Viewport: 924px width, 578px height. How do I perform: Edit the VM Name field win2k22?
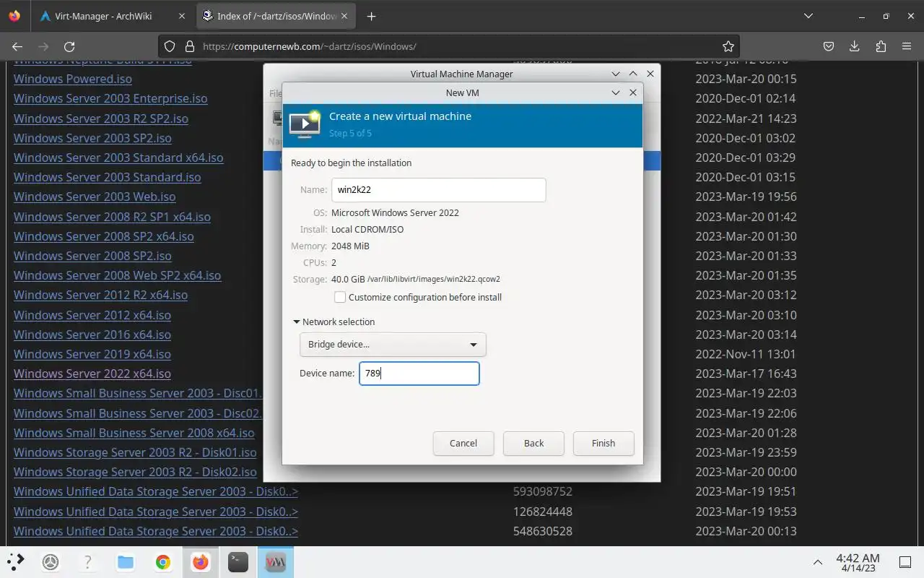click(439, 190)
